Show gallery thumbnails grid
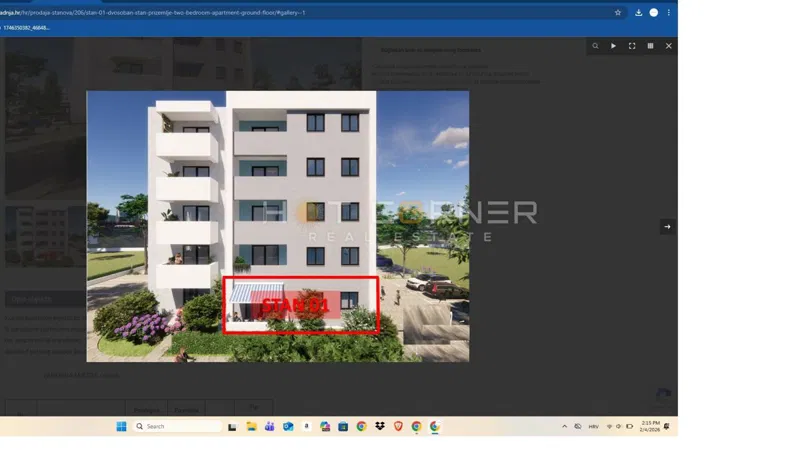Image resolution: width=800 pixels, height=450 pixels. (x=650, y=46)
